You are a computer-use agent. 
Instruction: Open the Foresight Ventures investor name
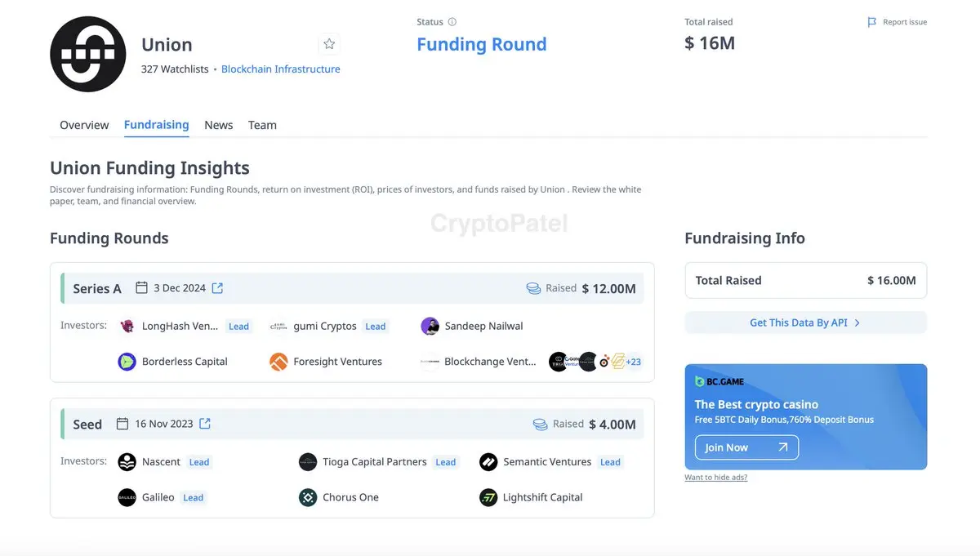(337, 362)
